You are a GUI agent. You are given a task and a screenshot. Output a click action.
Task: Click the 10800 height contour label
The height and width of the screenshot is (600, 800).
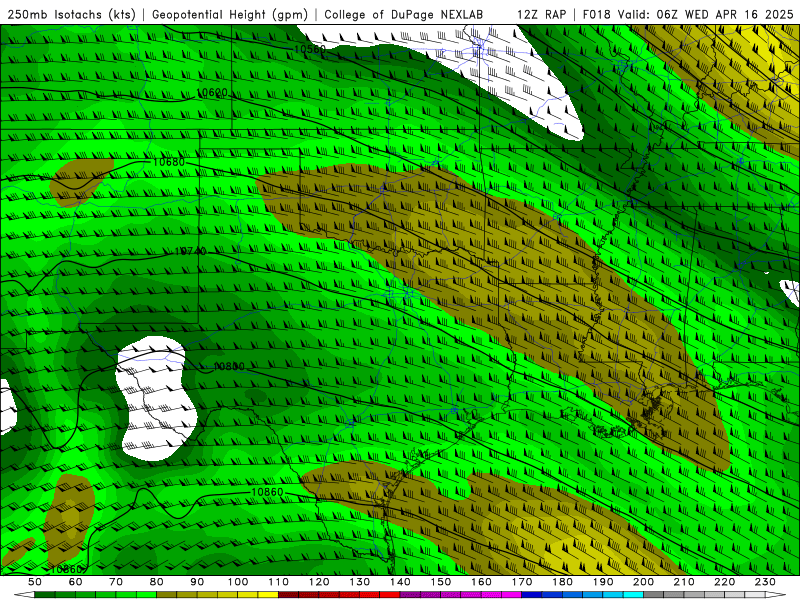point(229,366)
